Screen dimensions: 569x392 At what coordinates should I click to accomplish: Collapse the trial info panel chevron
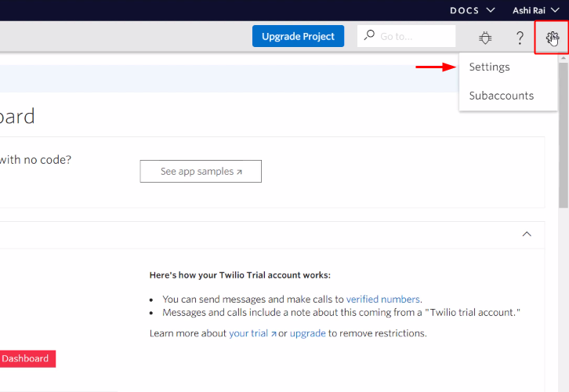tap(527, 234)
